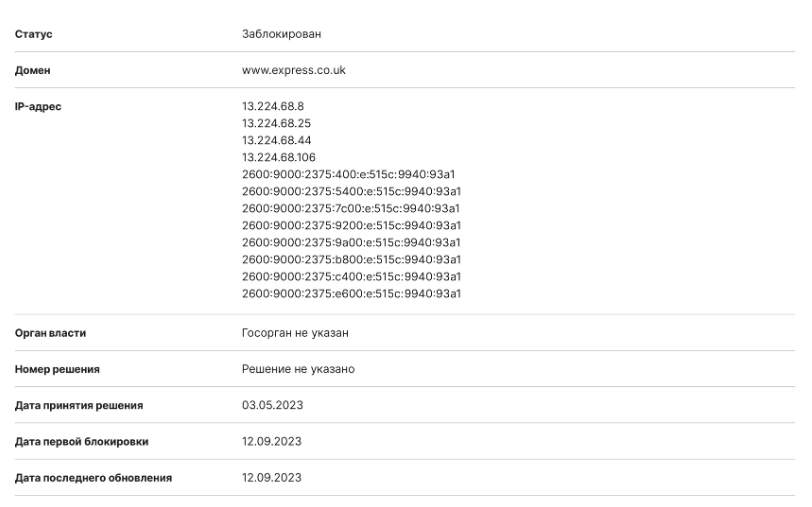Click the Госорган не указан text

295,333
